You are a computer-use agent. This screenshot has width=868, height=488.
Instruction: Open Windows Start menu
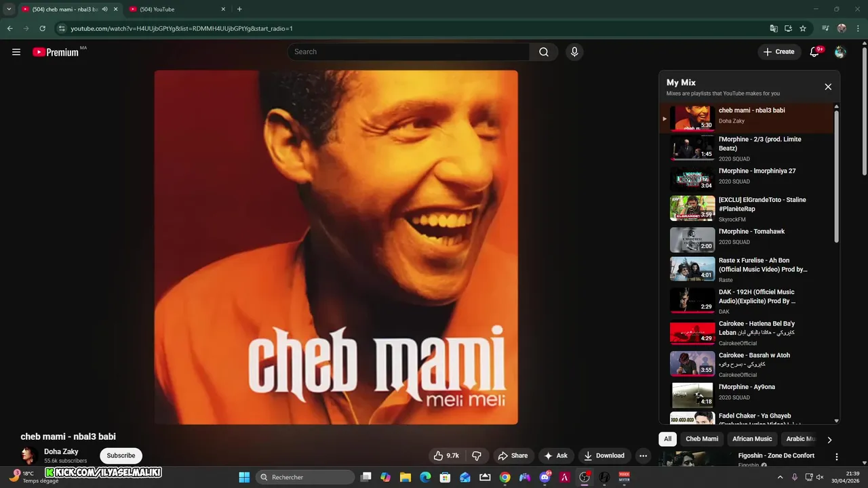[244, 477]
